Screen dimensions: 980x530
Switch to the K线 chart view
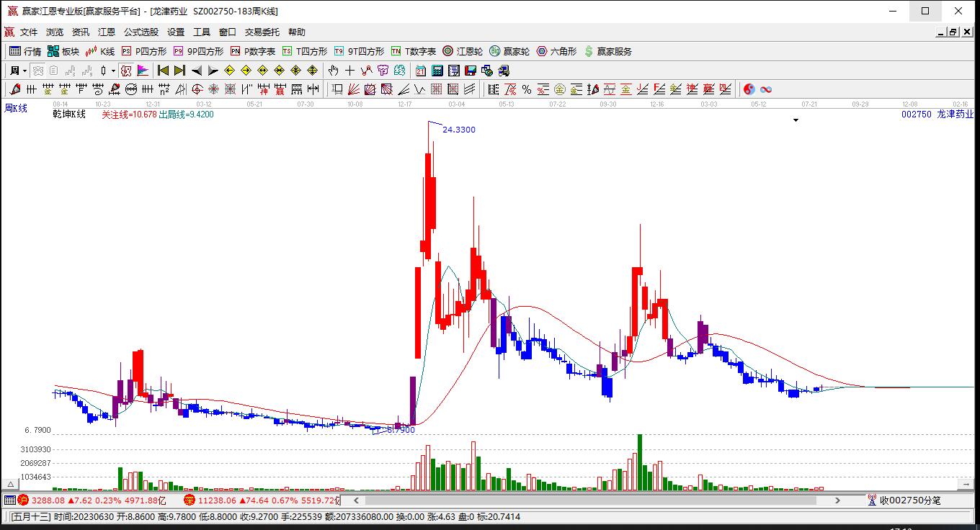coord(101,51)
